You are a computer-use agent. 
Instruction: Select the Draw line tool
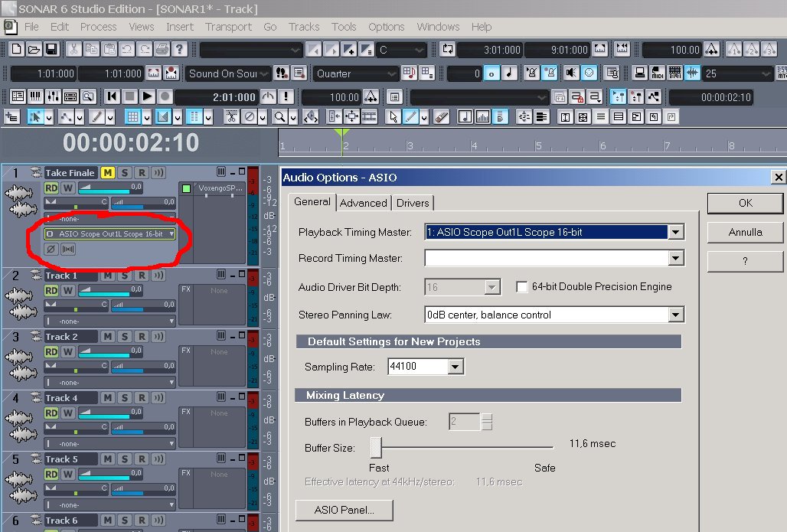tap(410, 117)
